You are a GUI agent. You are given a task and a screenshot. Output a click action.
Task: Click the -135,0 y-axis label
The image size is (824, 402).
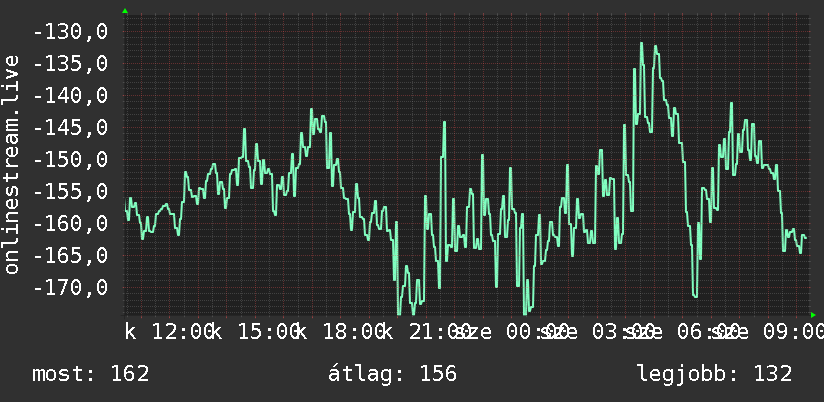pos(70,64)
